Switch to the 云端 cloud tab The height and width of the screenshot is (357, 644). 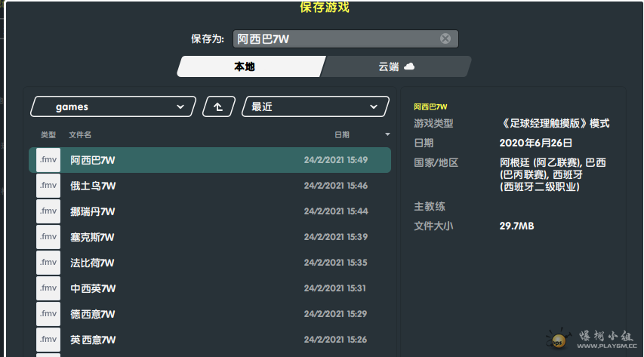[396, 66]
